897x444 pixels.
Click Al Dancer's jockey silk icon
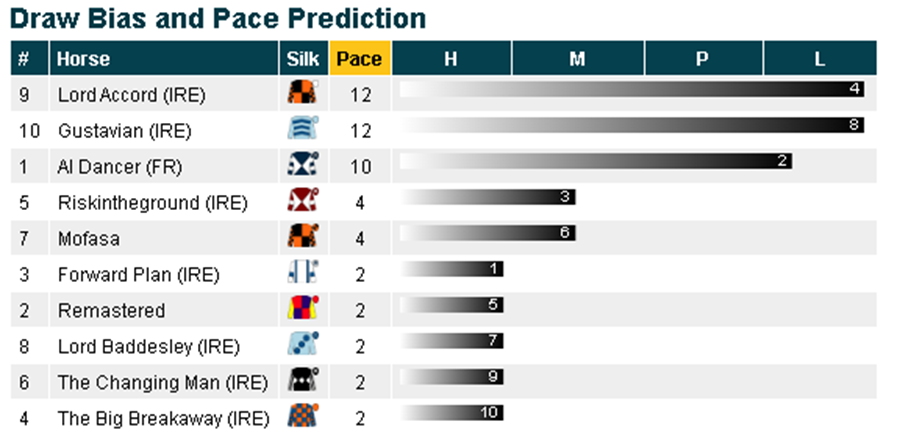pyautogui.click(x=303, y=165)
